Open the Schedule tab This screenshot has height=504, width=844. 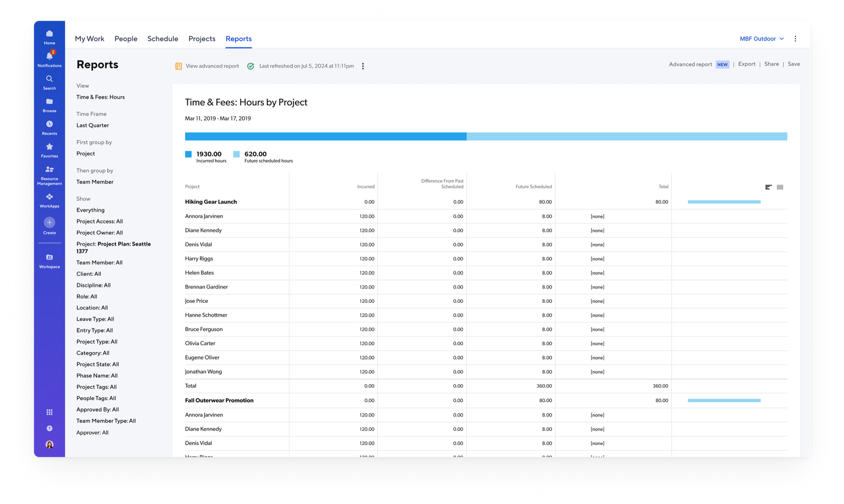[163, 39]
